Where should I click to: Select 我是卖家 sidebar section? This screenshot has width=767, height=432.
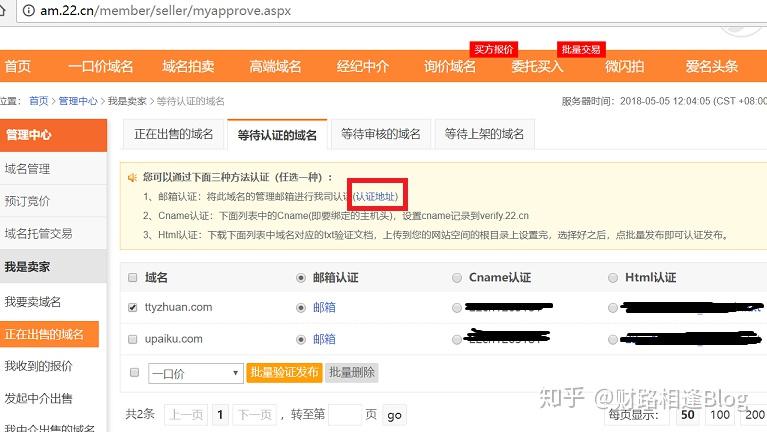53,266
